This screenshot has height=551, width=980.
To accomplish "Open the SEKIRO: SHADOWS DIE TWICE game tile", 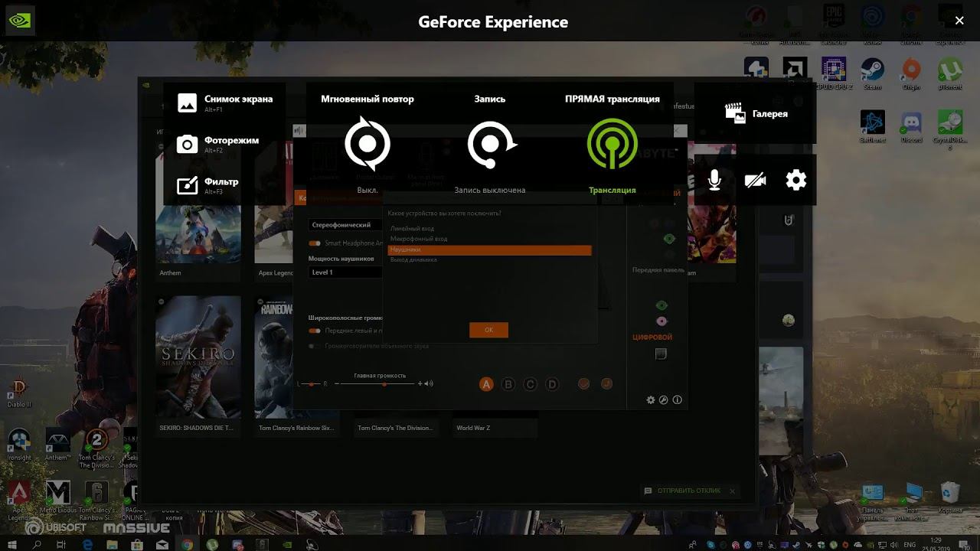I will [198, 366].
